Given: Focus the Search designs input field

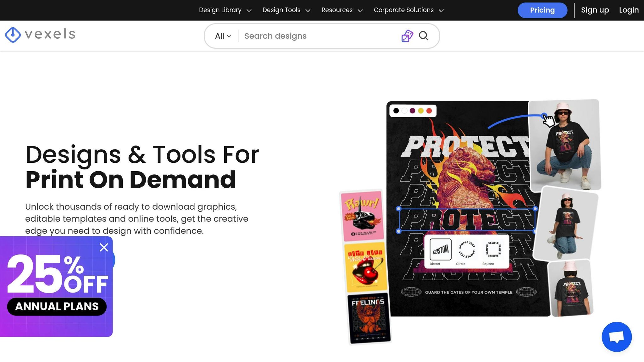Looking at the screenshot, I should click(318, 36).
